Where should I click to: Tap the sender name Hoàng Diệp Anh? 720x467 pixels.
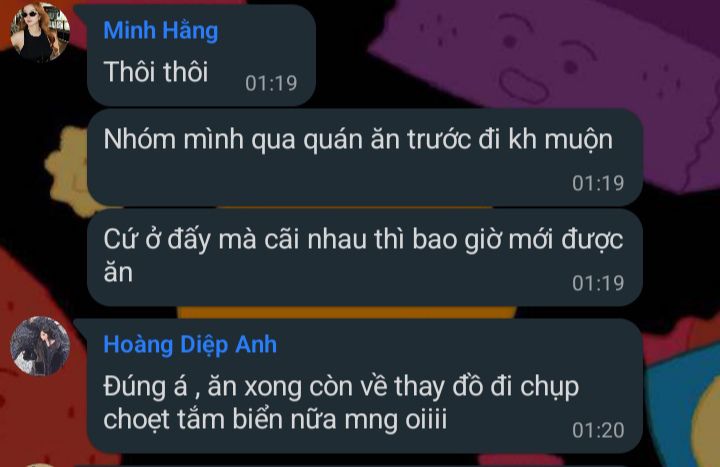click(190, 344)
